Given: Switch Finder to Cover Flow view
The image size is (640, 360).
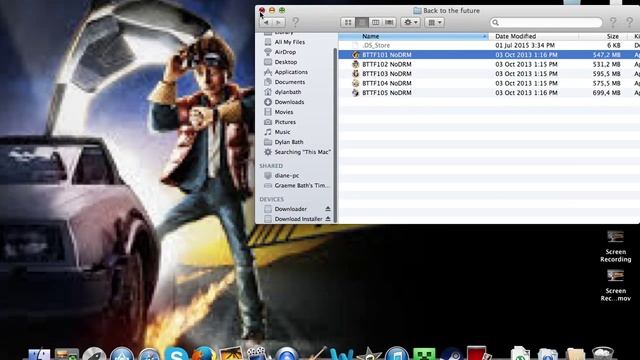Looking at the screenshot, I should [389, 22].
